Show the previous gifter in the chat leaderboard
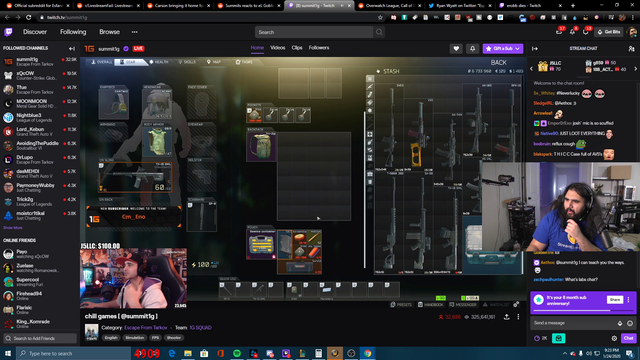Image resolution: width=640 pixels, height=360 pixels. point(531,69)
